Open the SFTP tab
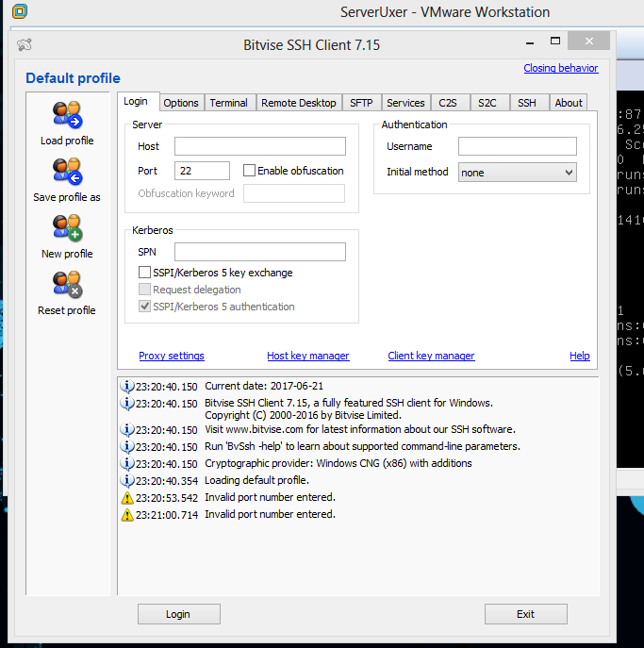This screenshot has width=644, height=648. [x=361, y=103]
